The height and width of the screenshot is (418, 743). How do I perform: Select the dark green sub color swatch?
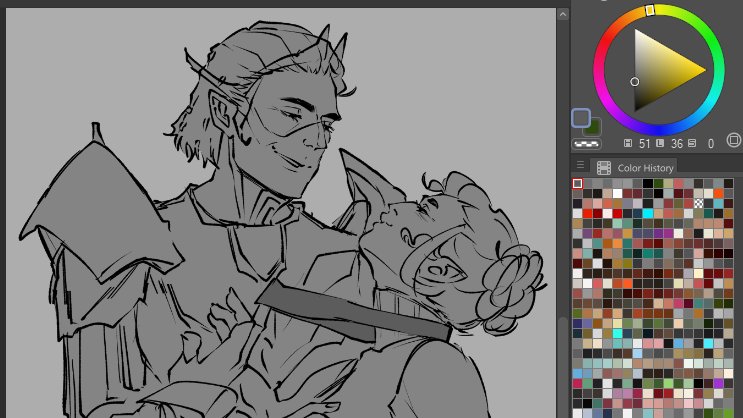(594, 127)
